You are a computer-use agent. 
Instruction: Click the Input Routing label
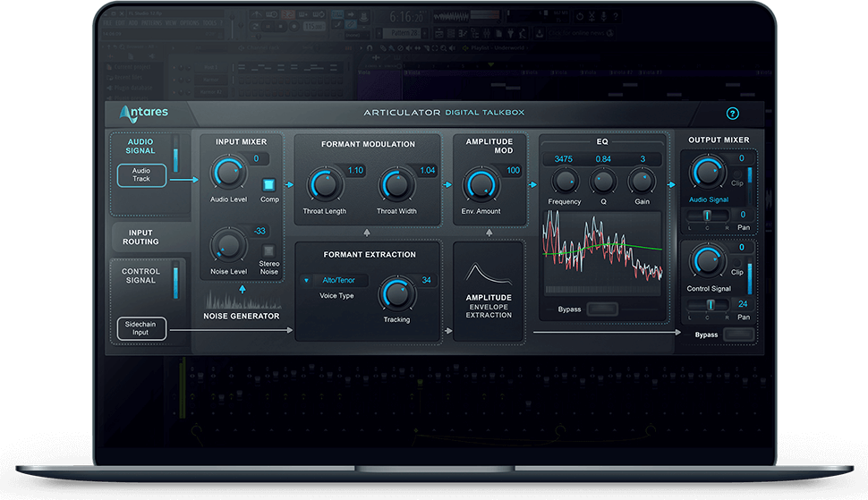coord(140,237)
